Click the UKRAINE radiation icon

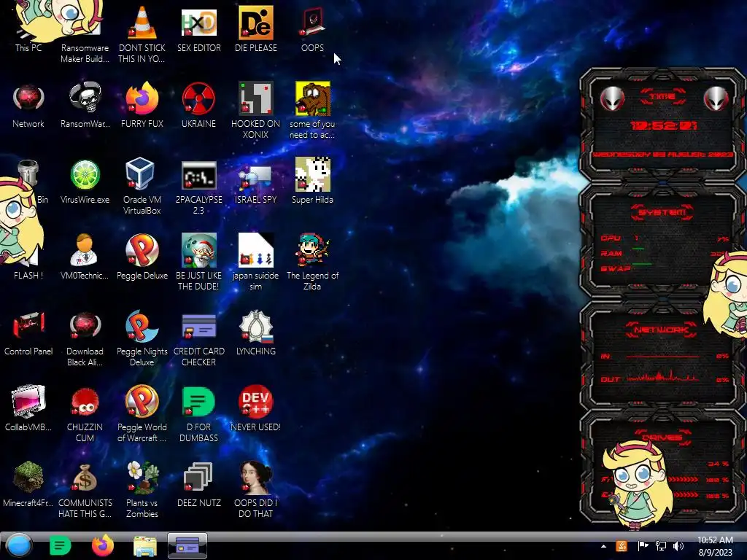(198, 105)
